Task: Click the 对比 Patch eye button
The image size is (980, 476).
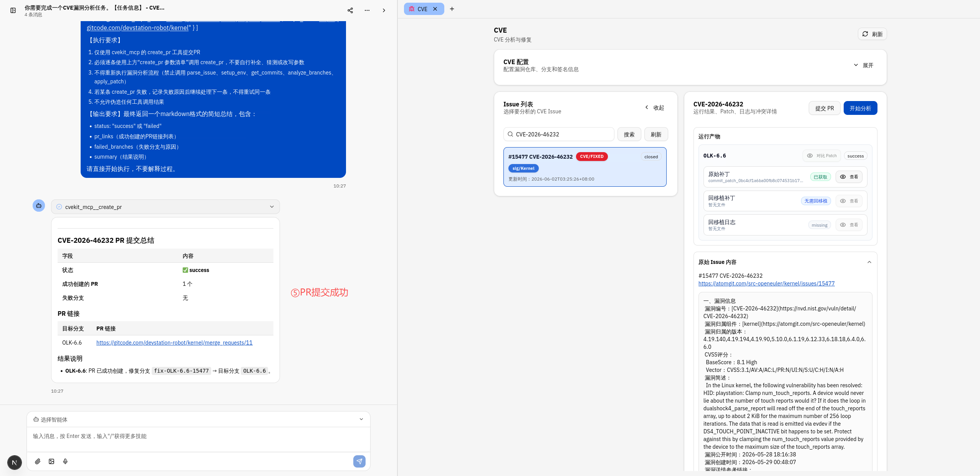Action: tap(822, 156)
